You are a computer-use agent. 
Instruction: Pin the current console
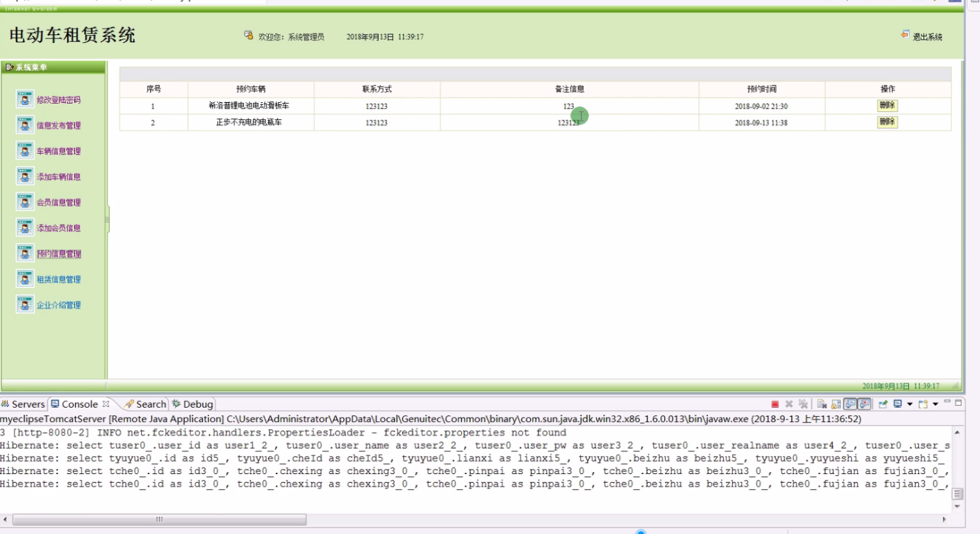pyautogui.click(x=883, y=404)
